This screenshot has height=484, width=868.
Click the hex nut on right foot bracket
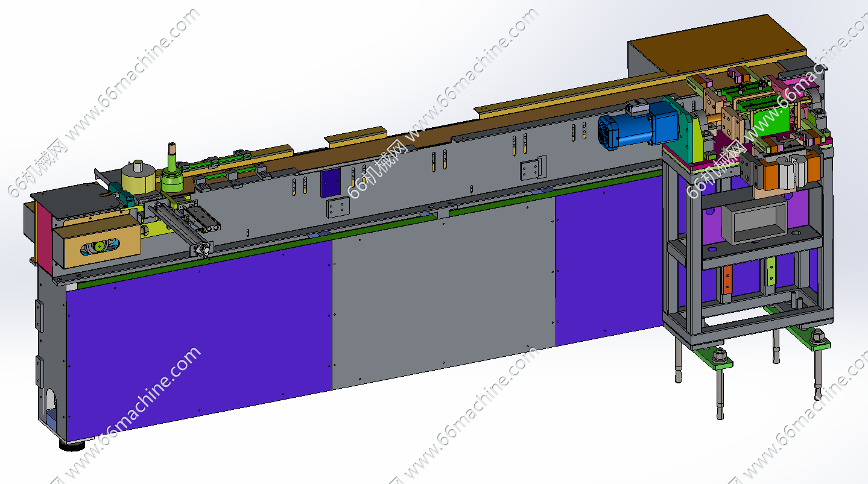(x=818, y=335)
